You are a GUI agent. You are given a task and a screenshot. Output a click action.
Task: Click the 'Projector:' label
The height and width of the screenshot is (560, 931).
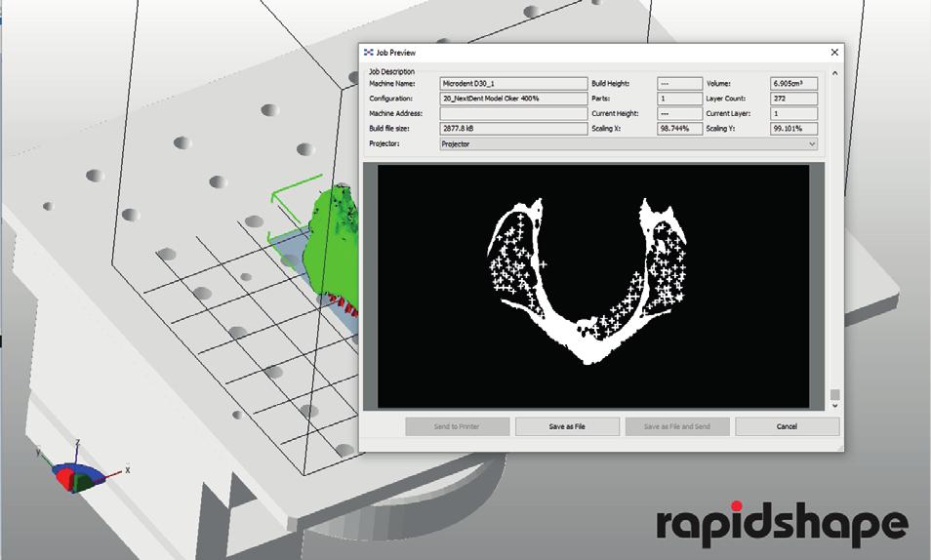[385, 143]
